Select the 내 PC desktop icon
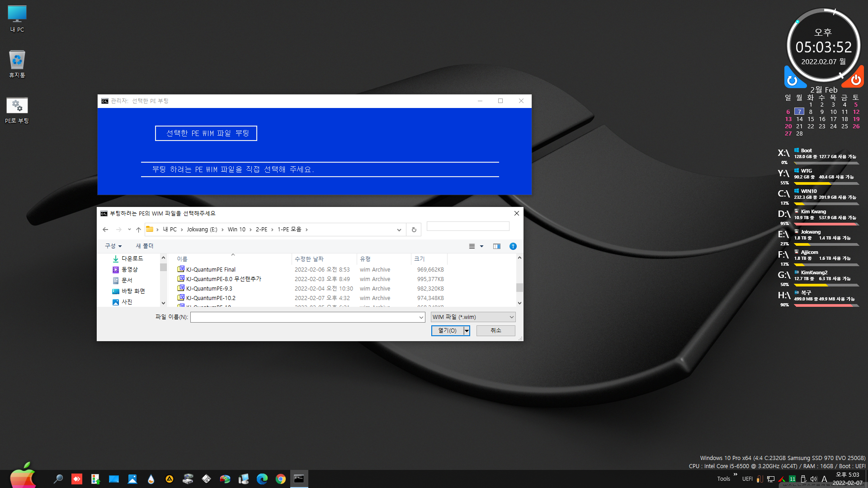The image size is (868, 488). click(17, 19)
